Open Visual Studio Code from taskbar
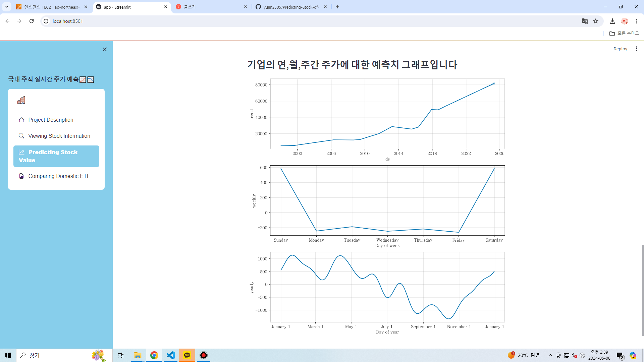 pyautogui.click(x=171, y=355)
